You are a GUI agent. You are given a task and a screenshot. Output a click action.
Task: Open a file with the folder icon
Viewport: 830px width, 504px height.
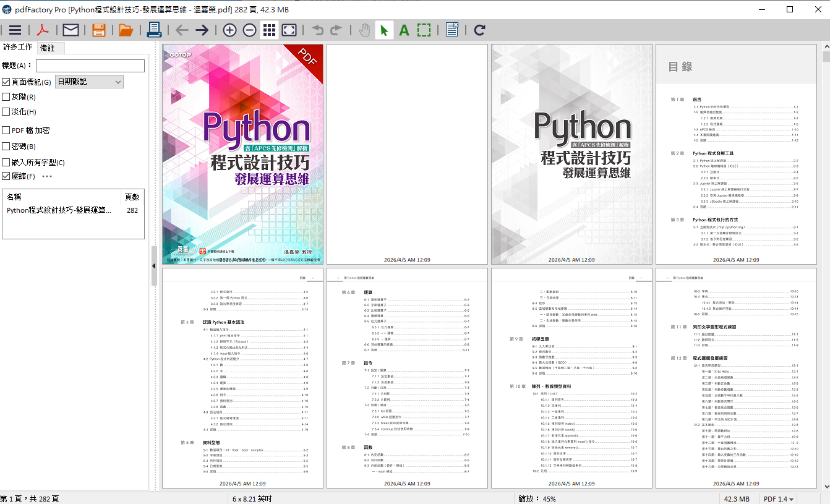click(126, 30)
